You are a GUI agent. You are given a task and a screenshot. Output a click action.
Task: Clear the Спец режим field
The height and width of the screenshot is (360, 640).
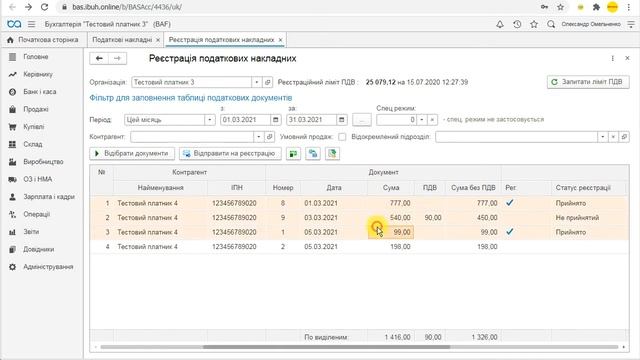(432, 120)
